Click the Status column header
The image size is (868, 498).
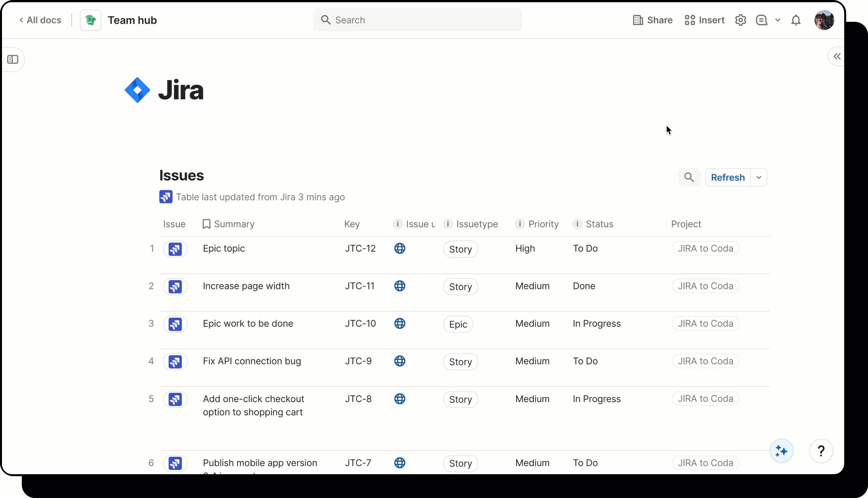[x=599, y=224]
